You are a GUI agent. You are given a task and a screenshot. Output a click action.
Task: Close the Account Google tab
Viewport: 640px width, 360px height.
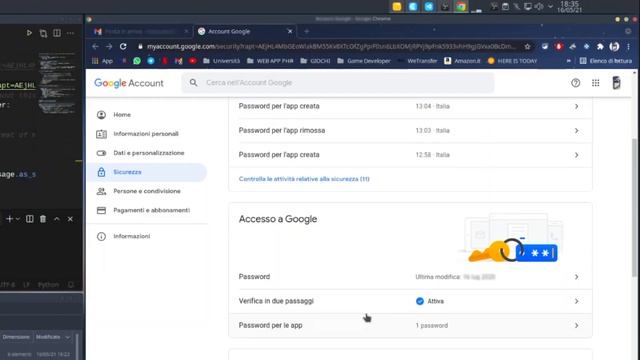pyautogui.click(x=290, y=31)
